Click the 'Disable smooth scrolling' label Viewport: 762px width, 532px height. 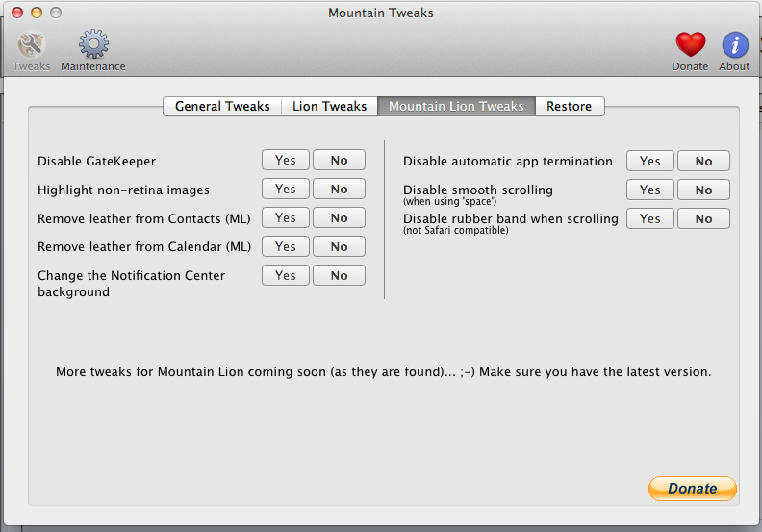coord(478,190)
